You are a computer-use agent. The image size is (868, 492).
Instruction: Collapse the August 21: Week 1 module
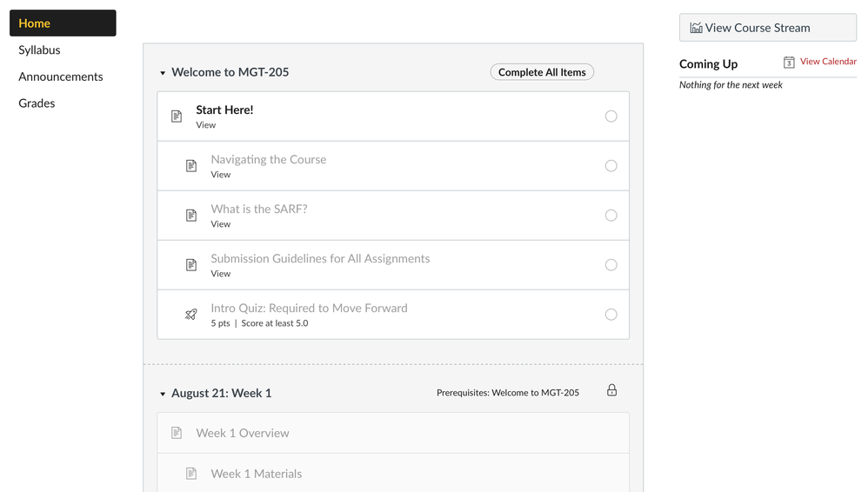click(163, 394)
